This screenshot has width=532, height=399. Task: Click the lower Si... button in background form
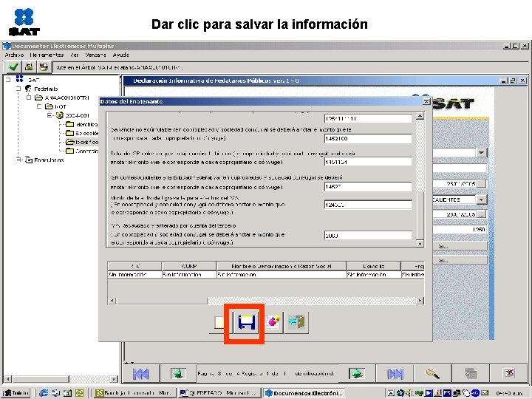click(460, 261)
